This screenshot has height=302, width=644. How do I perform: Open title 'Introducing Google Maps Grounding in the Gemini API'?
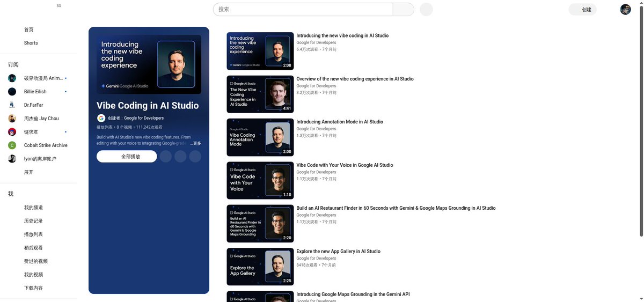pyautogui.click(x=353, y=294)
